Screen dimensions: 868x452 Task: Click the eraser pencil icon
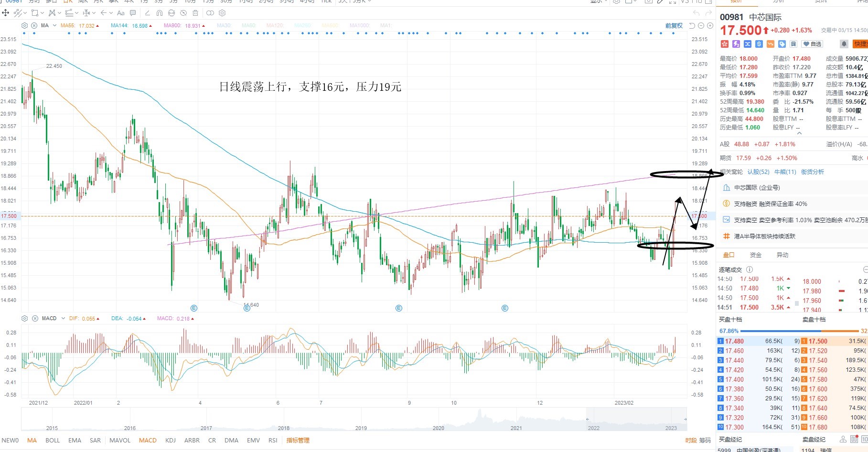point(147,13)
